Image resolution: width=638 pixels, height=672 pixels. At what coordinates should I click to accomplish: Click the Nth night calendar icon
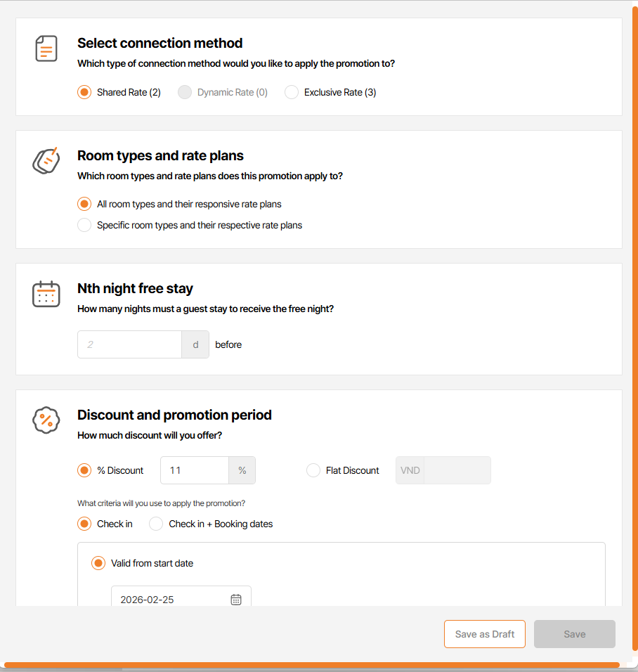(46, 293)
